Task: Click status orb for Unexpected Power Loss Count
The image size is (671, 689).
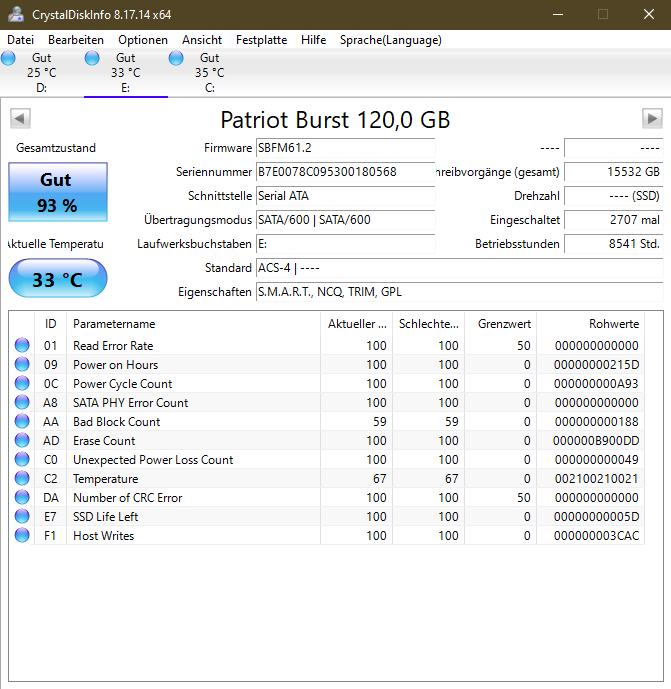Action: tap(22, 459)
